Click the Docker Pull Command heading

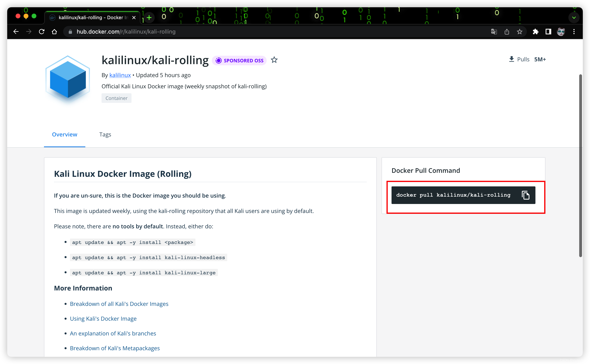426,170
